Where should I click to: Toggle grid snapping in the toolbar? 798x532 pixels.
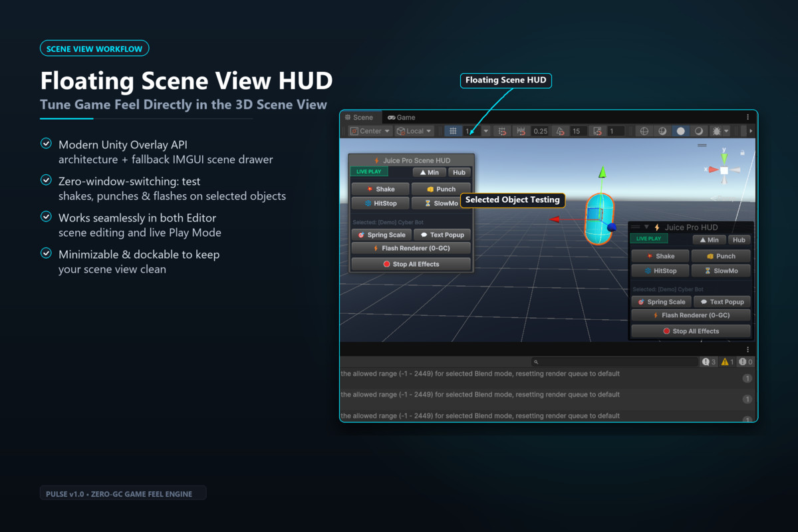coord(502,131)
